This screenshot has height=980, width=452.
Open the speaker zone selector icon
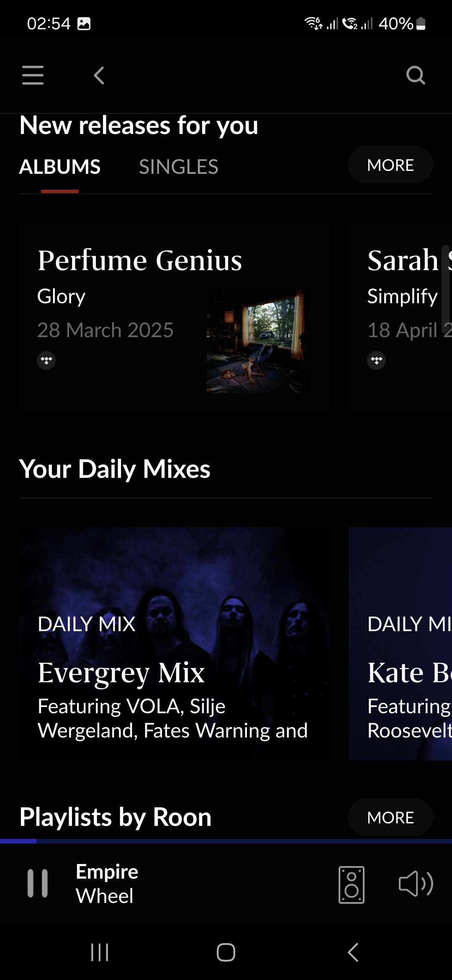coord(352,885)
